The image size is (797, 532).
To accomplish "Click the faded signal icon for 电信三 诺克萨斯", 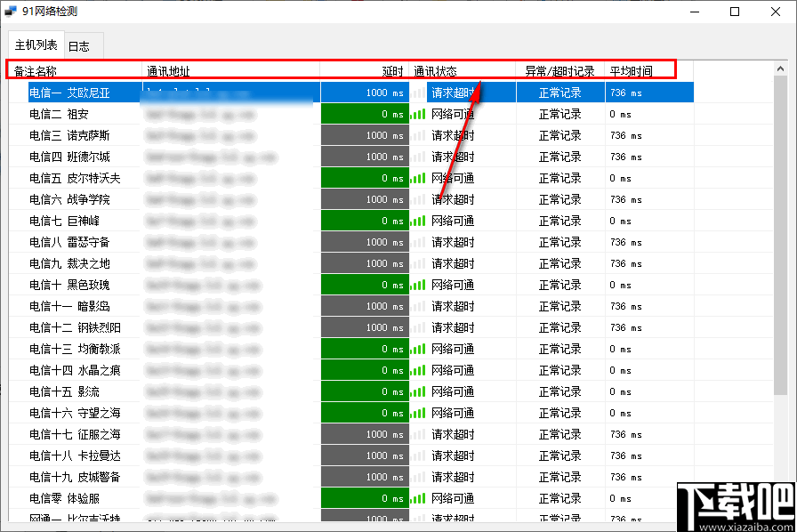I will pos(418,135).
